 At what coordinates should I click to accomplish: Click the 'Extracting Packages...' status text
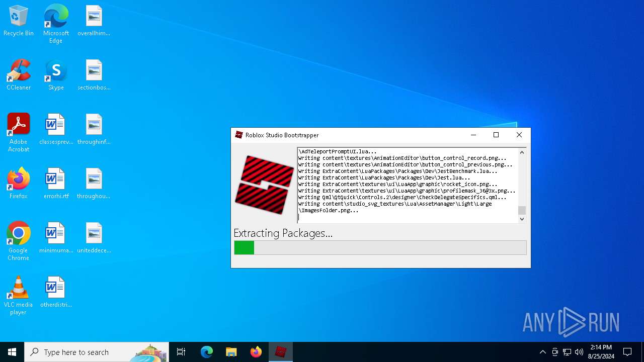[283, 233]
